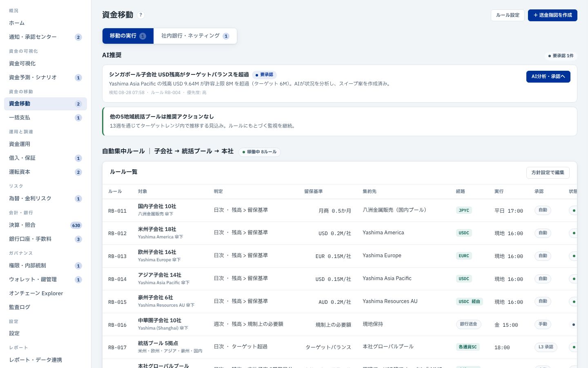Open 運転資本 in the sidebar
This screenshot has width=588, height=368.
(x=45, y=172)
